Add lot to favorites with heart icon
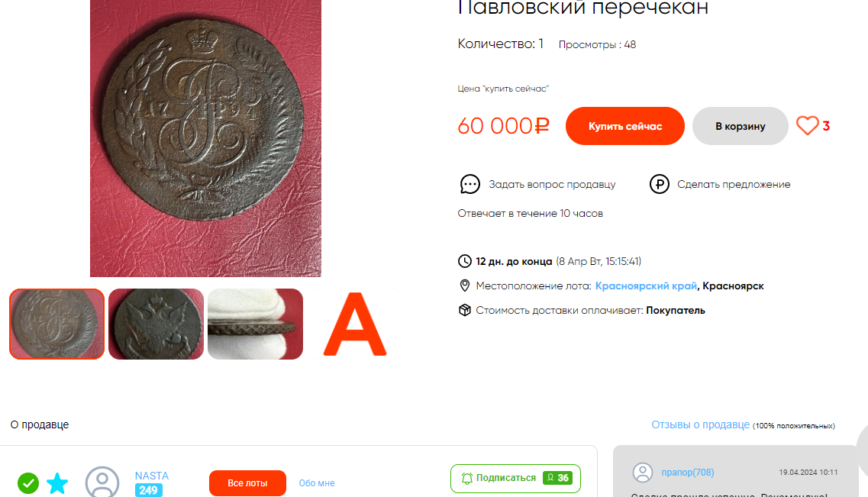Viewport: 868px width, 497px height. [x=807, y=126]
